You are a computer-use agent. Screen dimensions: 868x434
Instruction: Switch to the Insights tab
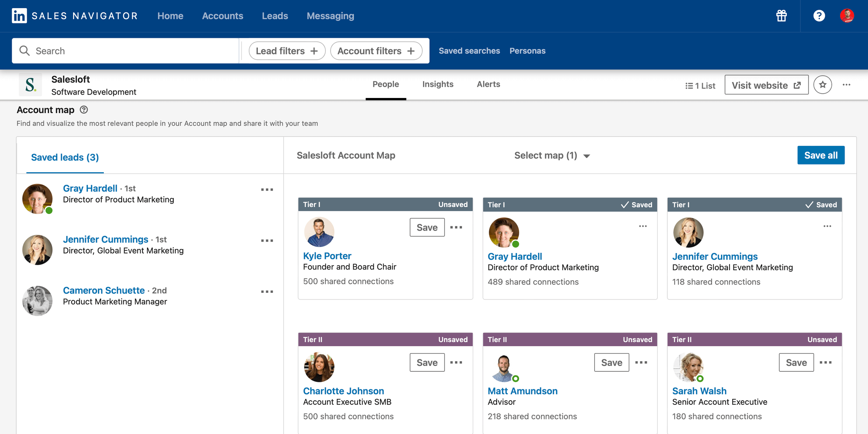pyautogui.click(x=438, y=84)
